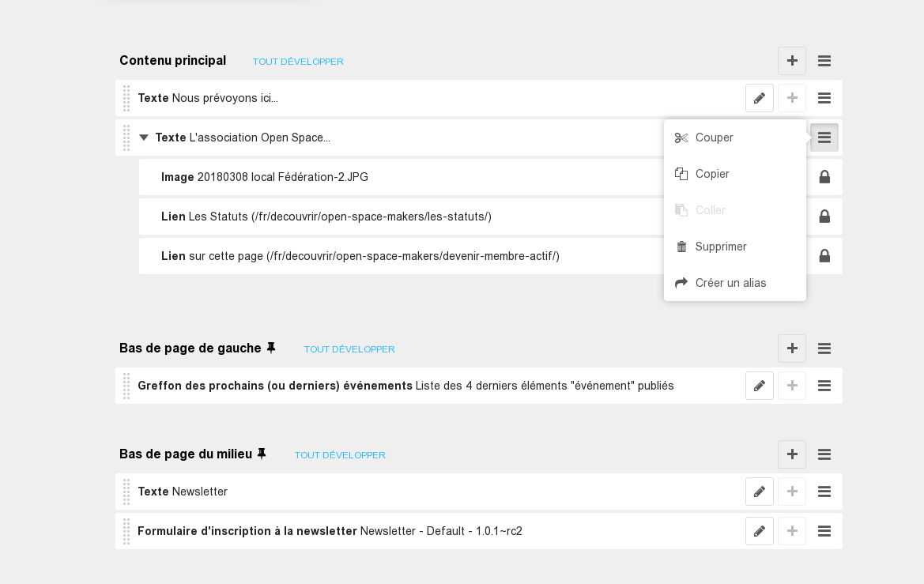This screenshot has width=924, height=584.
Task: Choose Supprimer in the plugin menu
Action: click(x=720, y=247)
